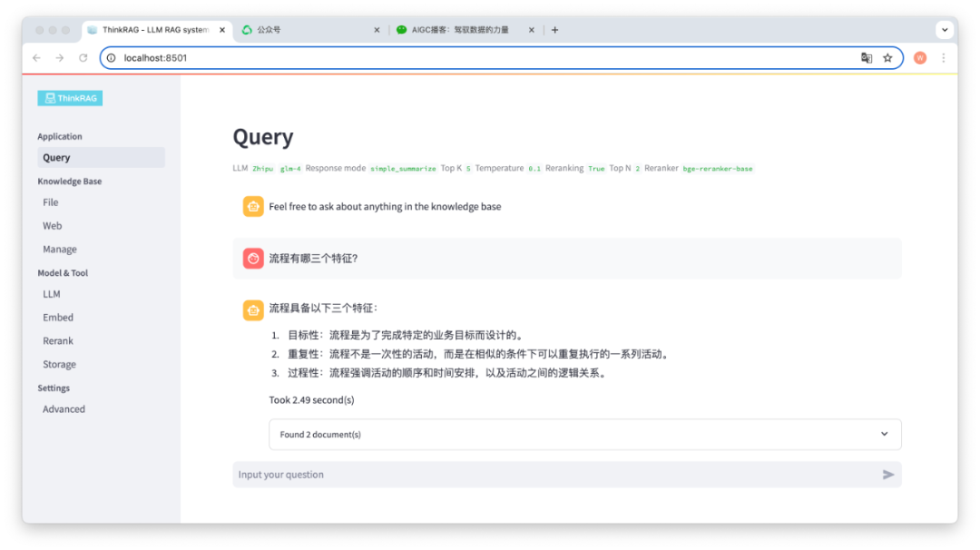980x550 pixels.
Task: Open the browser tab search chevron
Action: 945,29
